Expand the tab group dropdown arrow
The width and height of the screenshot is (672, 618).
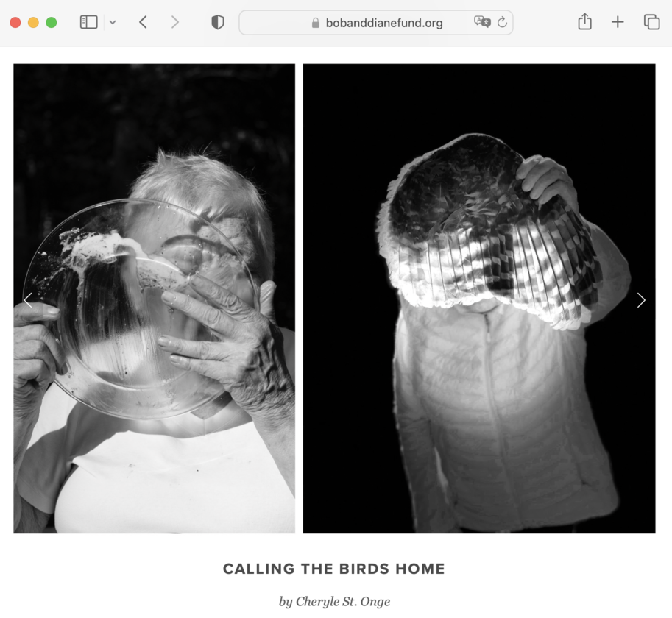click(x=113, y=22)
